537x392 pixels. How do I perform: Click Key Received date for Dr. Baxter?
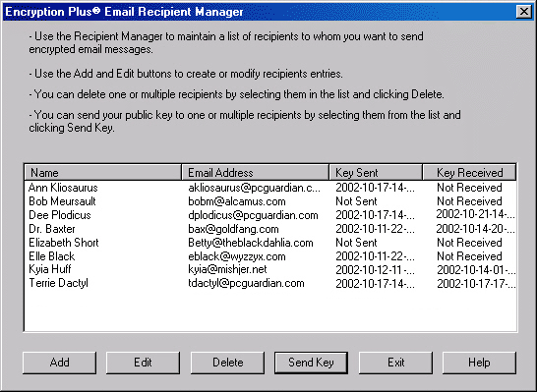coord(476,229)
